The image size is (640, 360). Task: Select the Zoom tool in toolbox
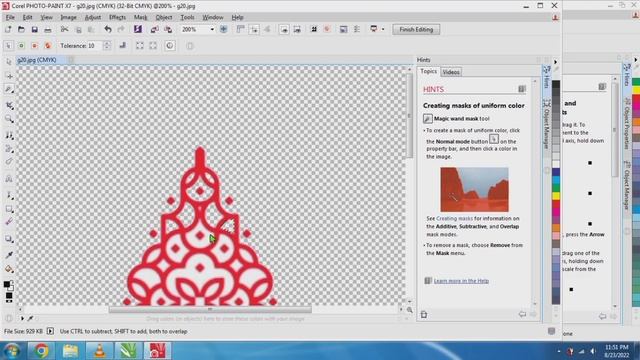tap(9, 119)
